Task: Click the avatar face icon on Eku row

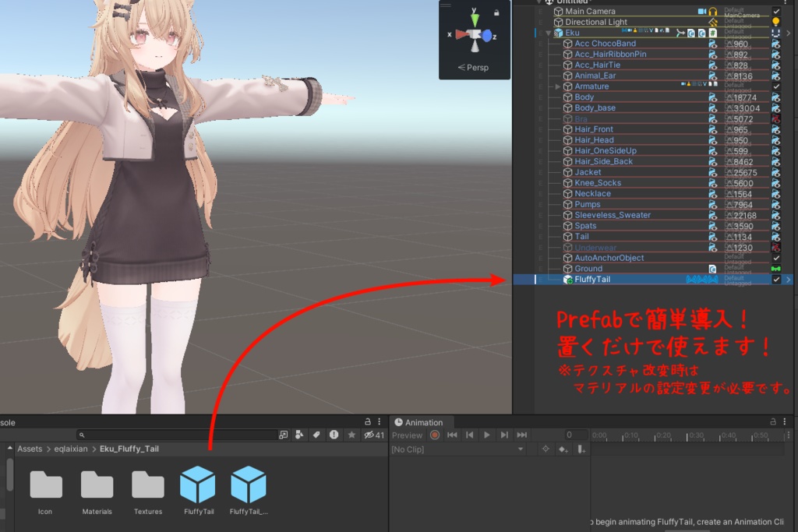Action: [x=775, y=33]
